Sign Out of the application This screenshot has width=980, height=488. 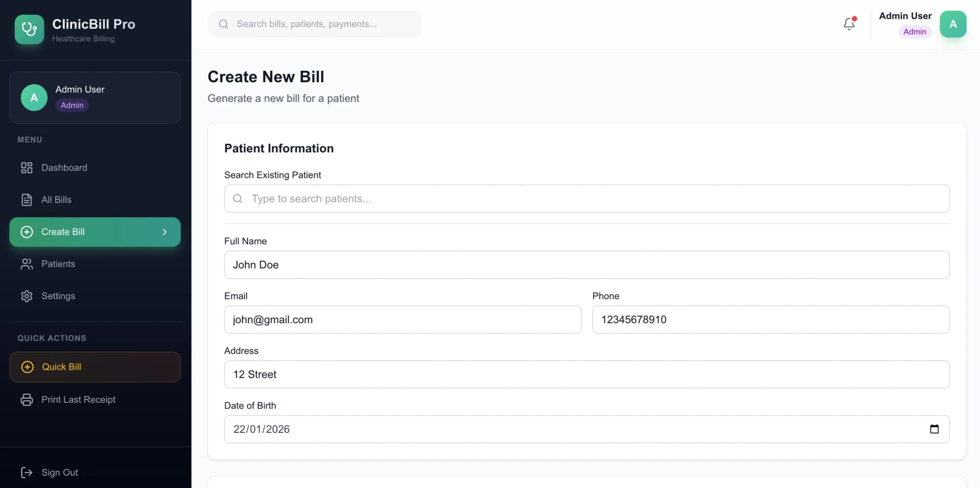point(60,472)
